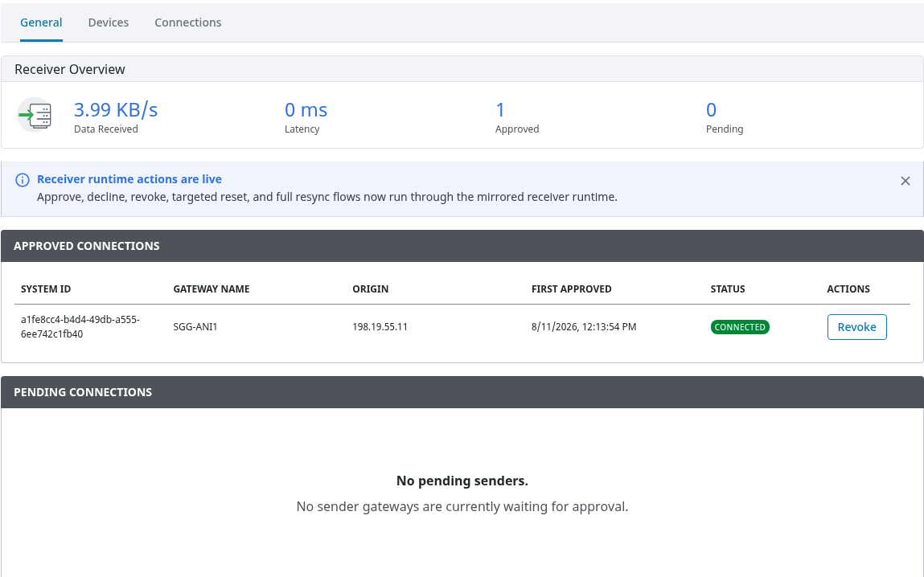Click the FIRST APPROVED column header
The width and height of the screenshot is (924, 577).
pyautogui.click(x=571, y=289)
